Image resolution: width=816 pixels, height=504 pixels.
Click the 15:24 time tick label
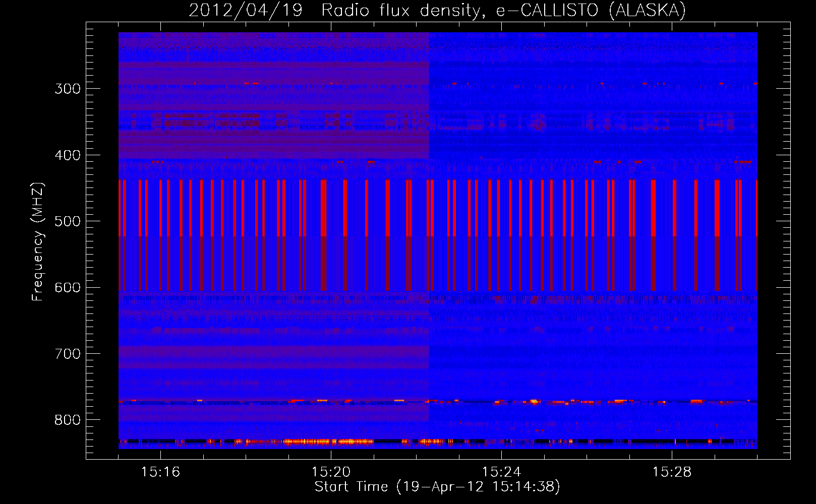[x=501, y=472]
